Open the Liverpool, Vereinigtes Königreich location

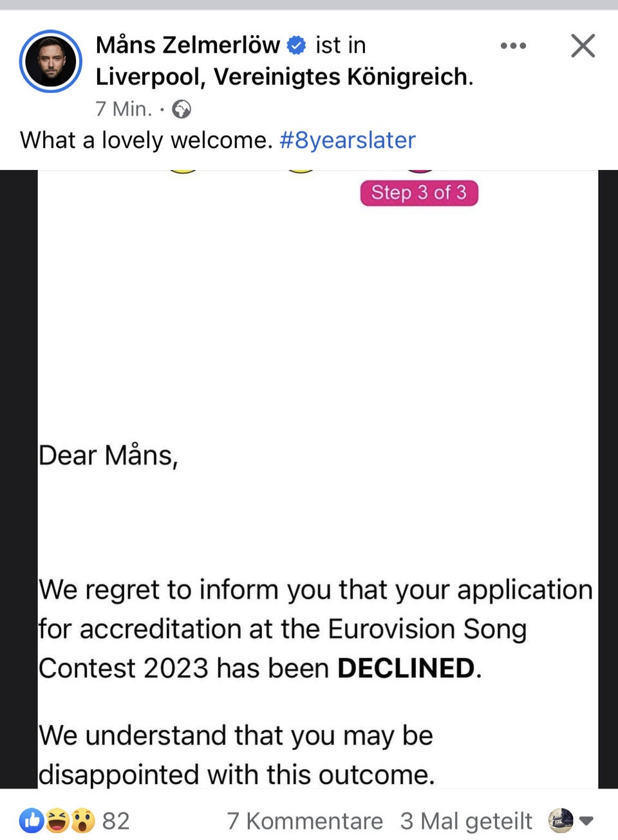point(283,77)
